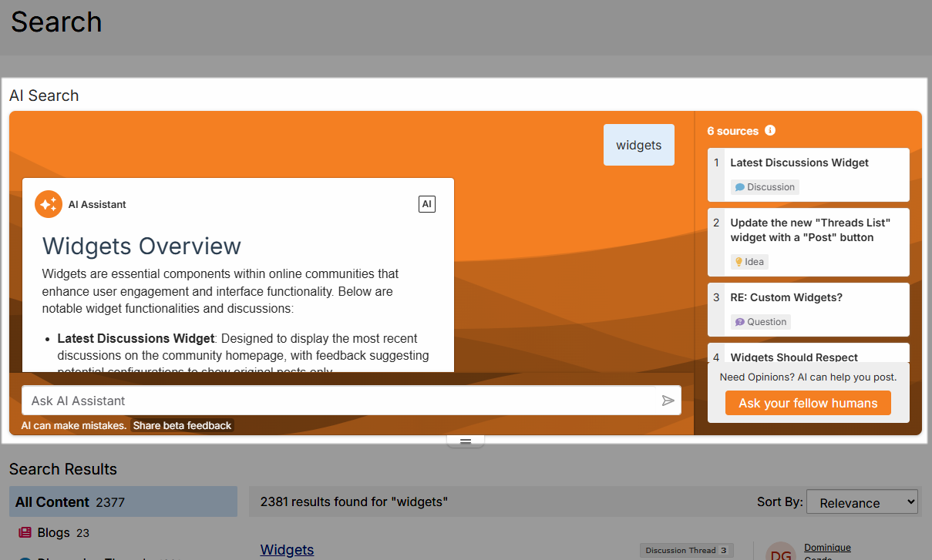Open the Widgets search result link

pyautogui.click(x=287, y=549)
